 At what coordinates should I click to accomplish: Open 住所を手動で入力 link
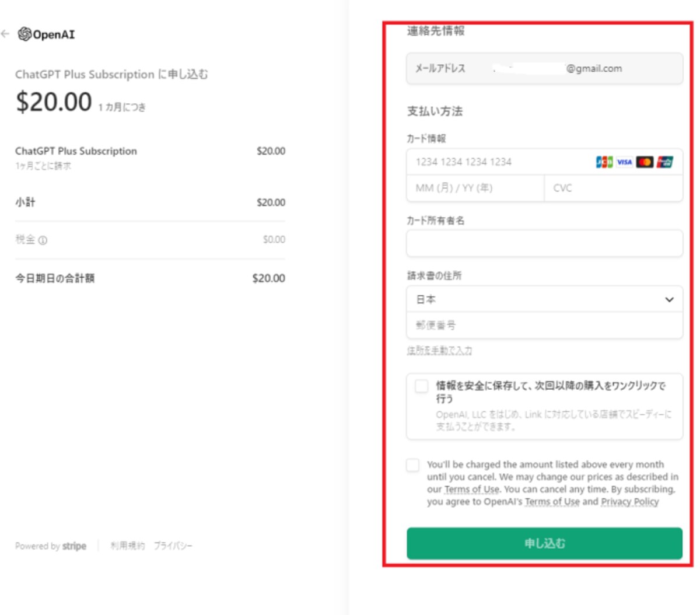click(439, 350)
